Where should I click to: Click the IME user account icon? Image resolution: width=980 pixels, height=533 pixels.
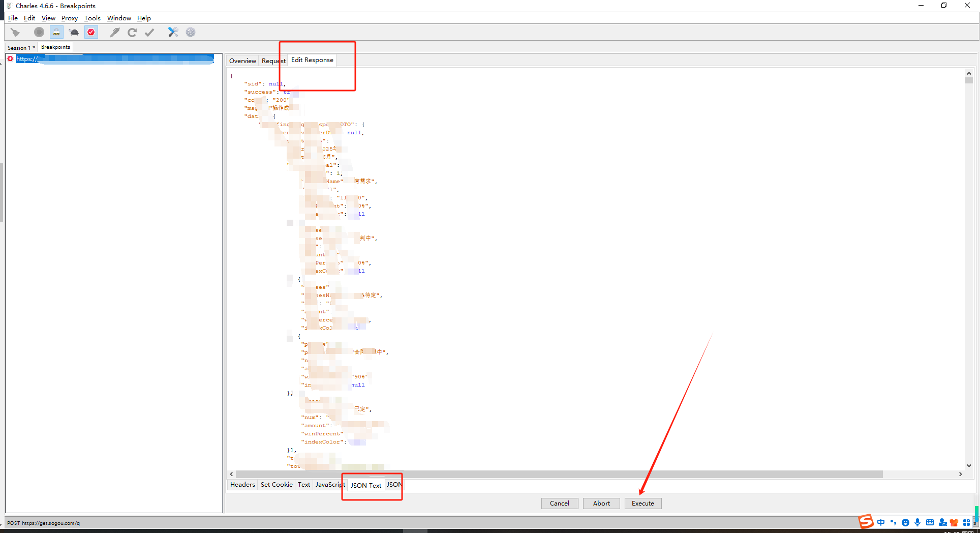[942, 522]
